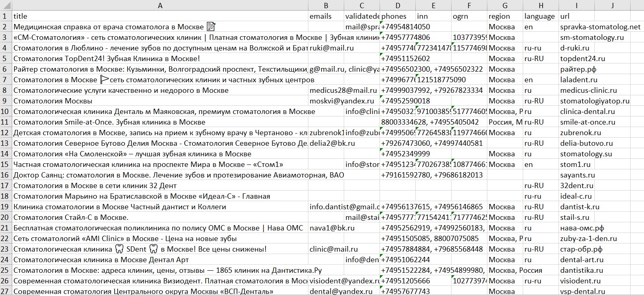Click the region cell 'Москва' in row 14
Screen dimensions: 644x296
(x=505, y=154)
